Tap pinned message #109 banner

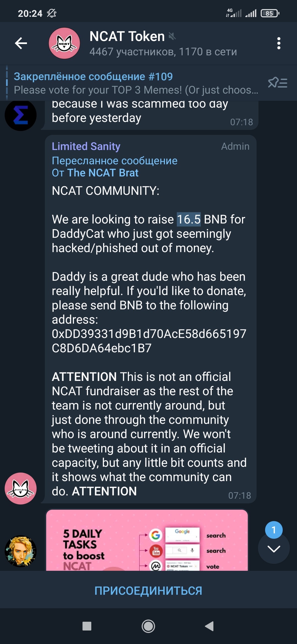pos(135,83)
